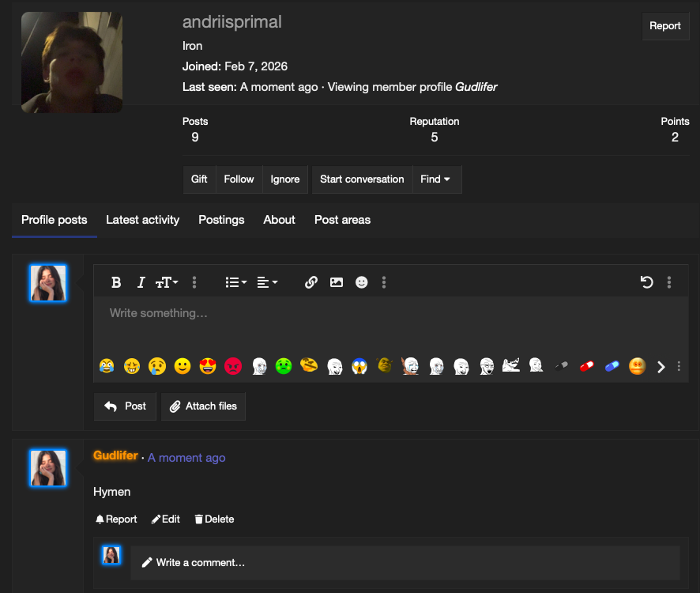
Task: Delete the Hymen profile post
Action: (x=214, y=519)
